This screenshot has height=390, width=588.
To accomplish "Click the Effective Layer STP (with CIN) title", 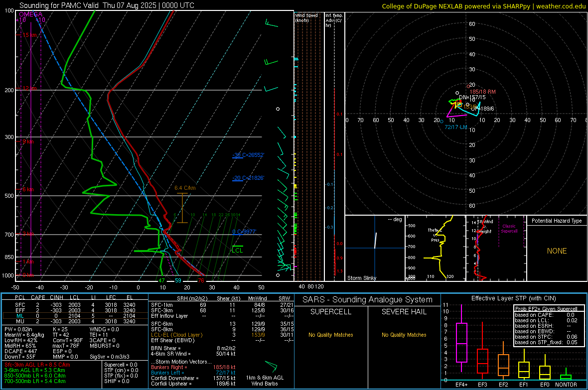I will pyautogui.click(x=513, y=298).
